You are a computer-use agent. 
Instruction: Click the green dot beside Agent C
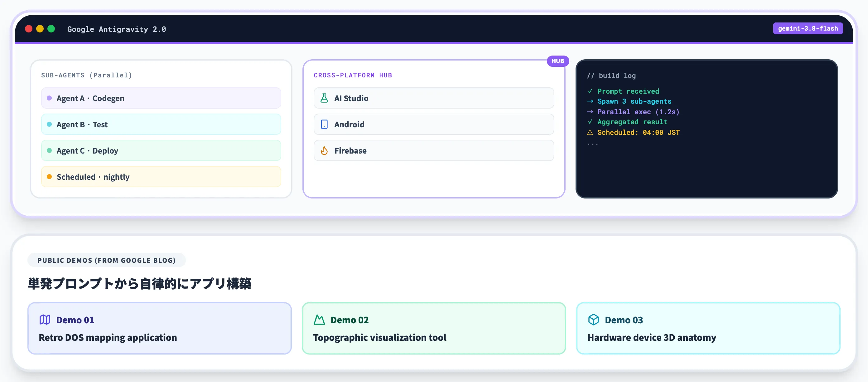click(49, 151)
